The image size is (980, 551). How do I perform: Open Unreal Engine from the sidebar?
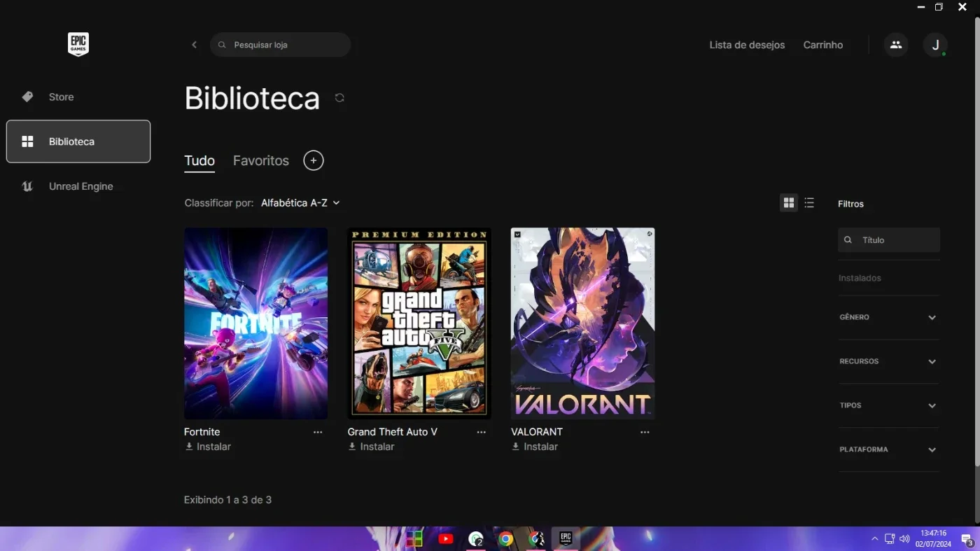[x=78, y=186]
